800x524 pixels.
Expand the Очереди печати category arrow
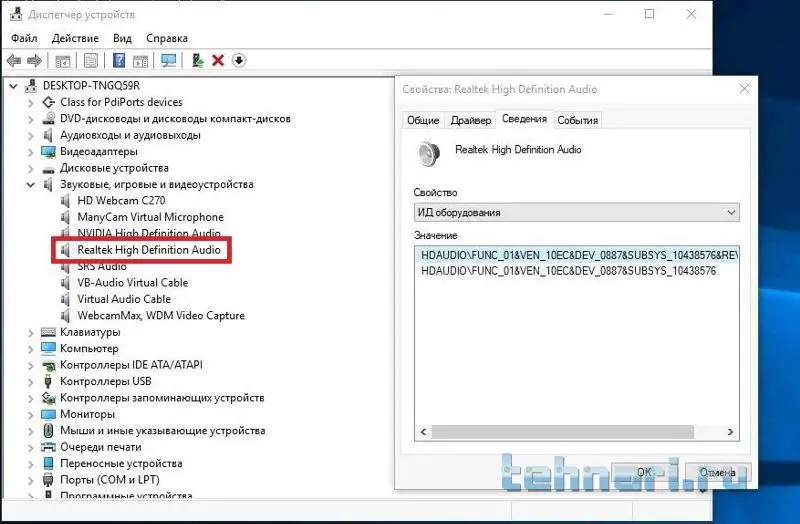[x=31, y=447]
